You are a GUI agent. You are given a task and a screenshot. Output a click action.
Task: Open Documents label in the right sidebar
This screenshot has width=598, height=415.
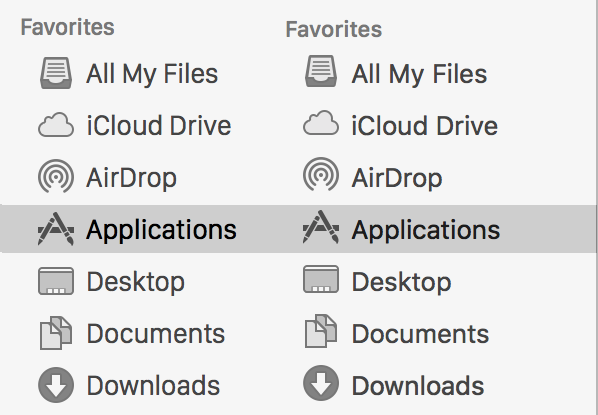point(420,334)
